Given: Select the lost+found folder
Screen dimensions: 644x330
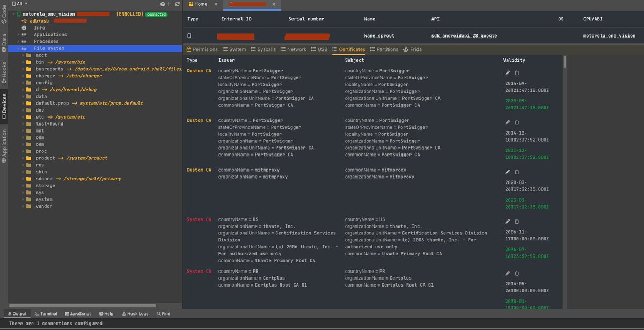Looking at the screenshot, I should pyautogui.click(x=49, y=123).
